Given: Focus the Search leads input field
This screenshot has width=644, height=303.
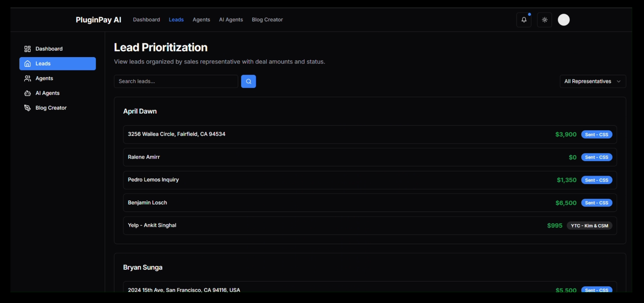Looking at the screenshot, I should 176,81.
